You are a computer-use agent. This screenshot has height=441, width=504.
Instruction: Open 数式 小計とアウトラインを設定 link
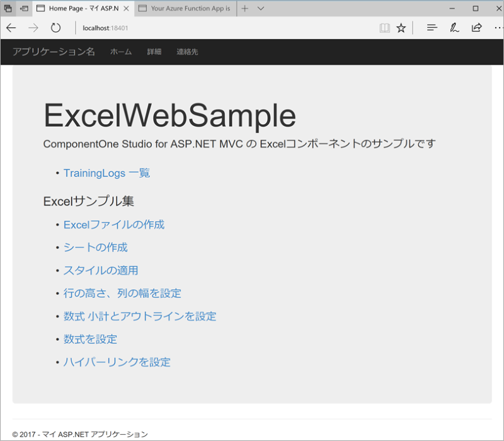click(140, 316)
